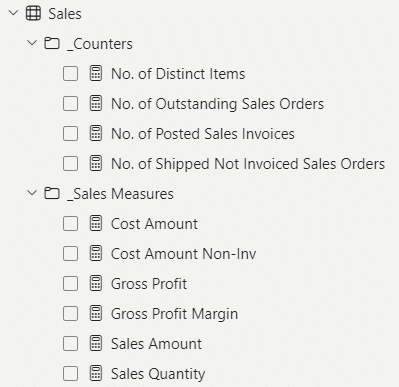Screen dimensions: 399x387
Task: Tick the No. of Outstanding Sales Orders checkbox
Action: 70,104
